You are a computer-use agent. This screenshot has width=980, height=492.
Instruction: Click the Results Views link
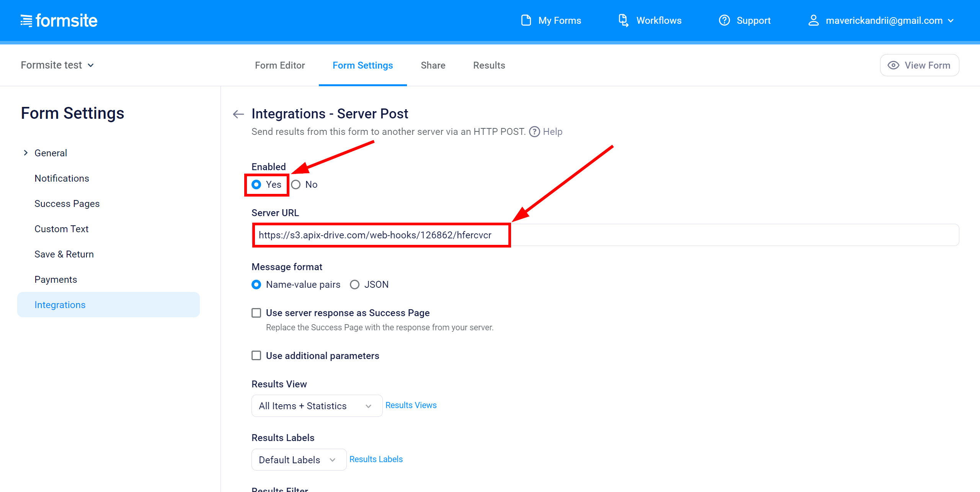tap(410, 404)
